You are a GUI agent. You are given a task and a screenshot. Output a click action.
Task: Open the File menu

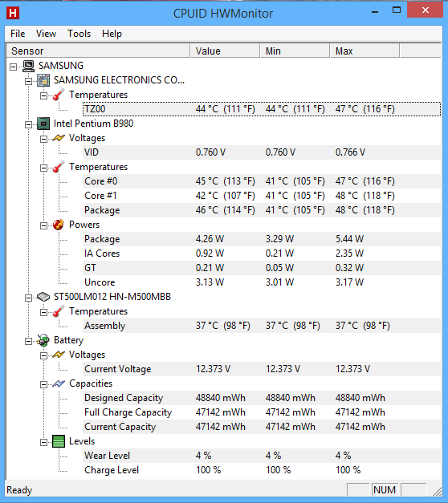[18, 34]
